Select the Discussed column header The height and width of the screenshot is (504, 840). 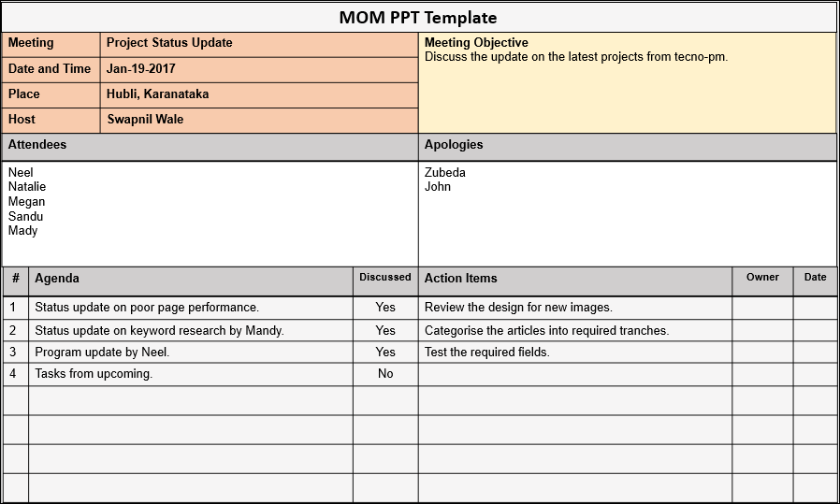pos(385,278)
